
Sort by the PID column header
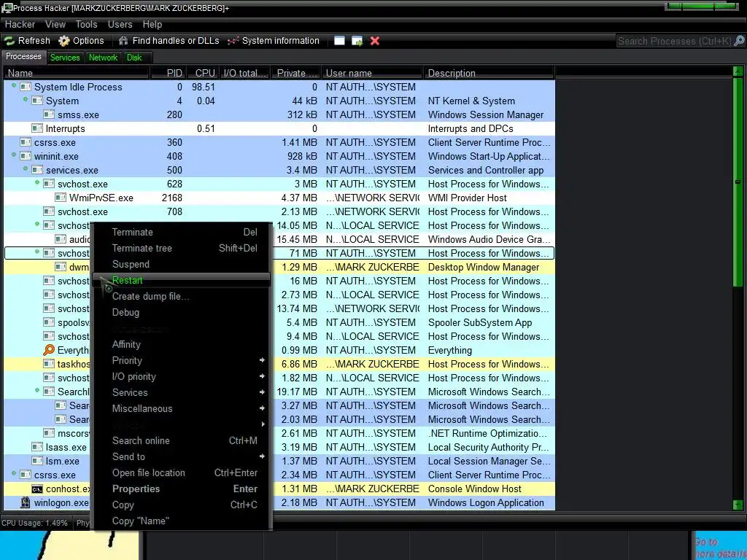[169, 74]
